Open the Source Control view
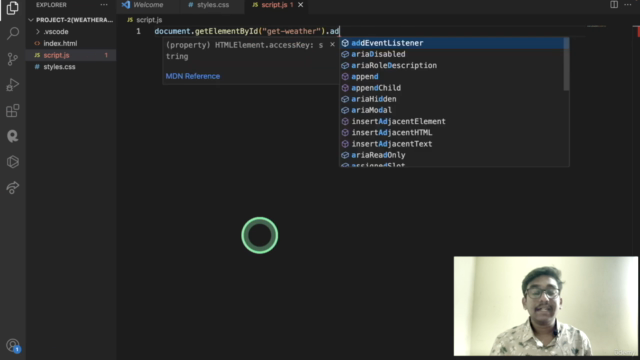Viewport: 640px width, 360px height. (x=13, y=59)
